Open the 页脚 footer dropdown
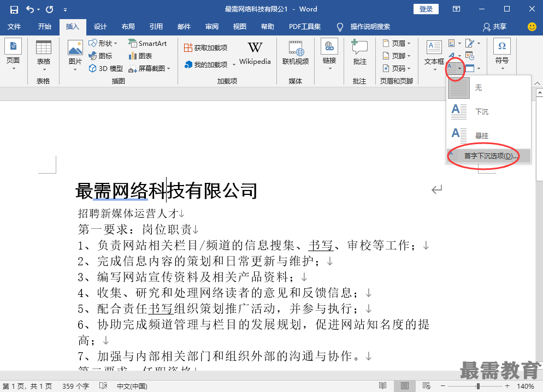Image resolution: width=543 pixels, height=392 pixels. pyautogui.click(x=397, y=56)
